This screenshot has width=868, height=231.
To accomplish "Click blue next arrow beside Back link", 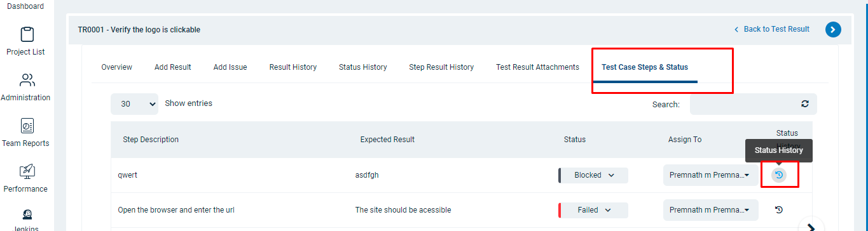I will [x=833, y=29].
